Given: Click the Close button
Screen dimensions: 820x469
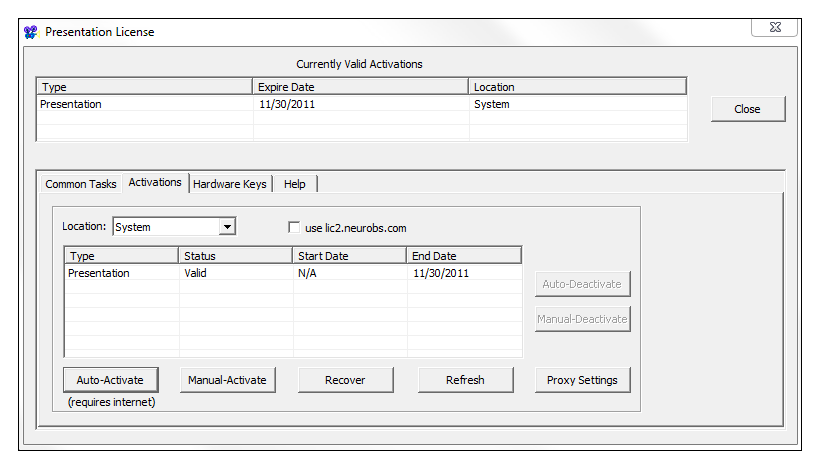Looking at the screenshot, I should point(747,109).
